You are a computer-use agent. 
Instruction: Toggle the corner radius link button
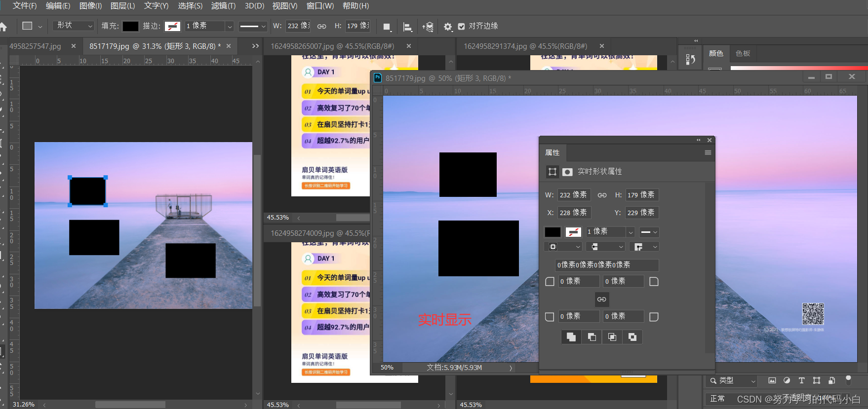pyautogui.click(x=601, y=299)
